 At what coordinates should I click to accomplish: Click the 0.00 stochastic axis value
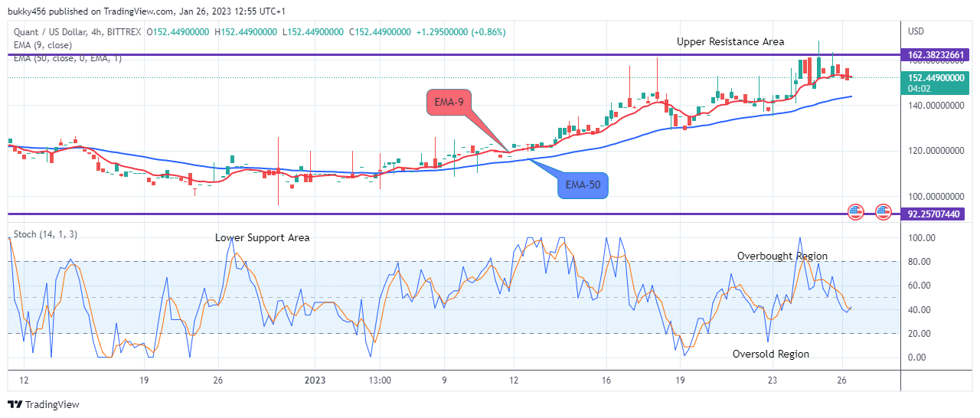pyautogui.click(x=916, y=358)
